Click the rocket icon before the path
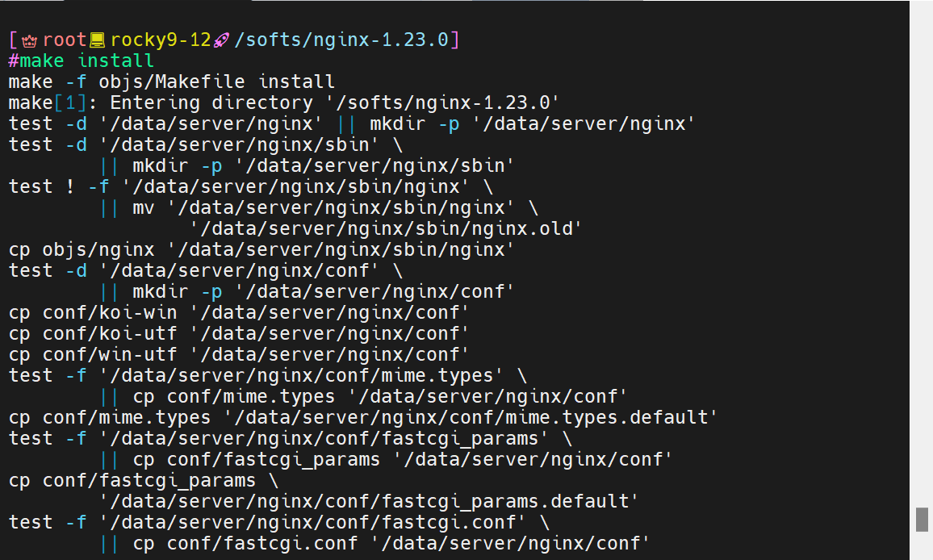This screenshot has height=560, width=933. click(x=221, y=40)
